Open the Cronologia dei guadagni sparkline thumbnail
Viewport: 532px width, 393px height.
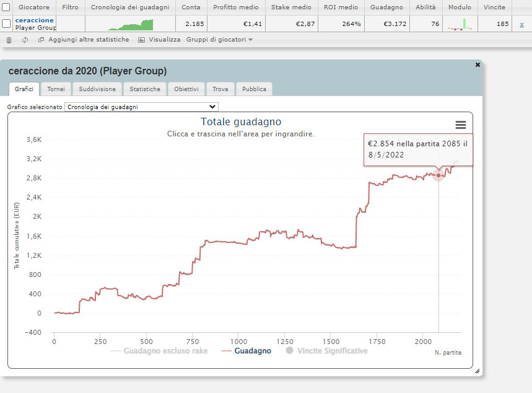pos(130,24)
